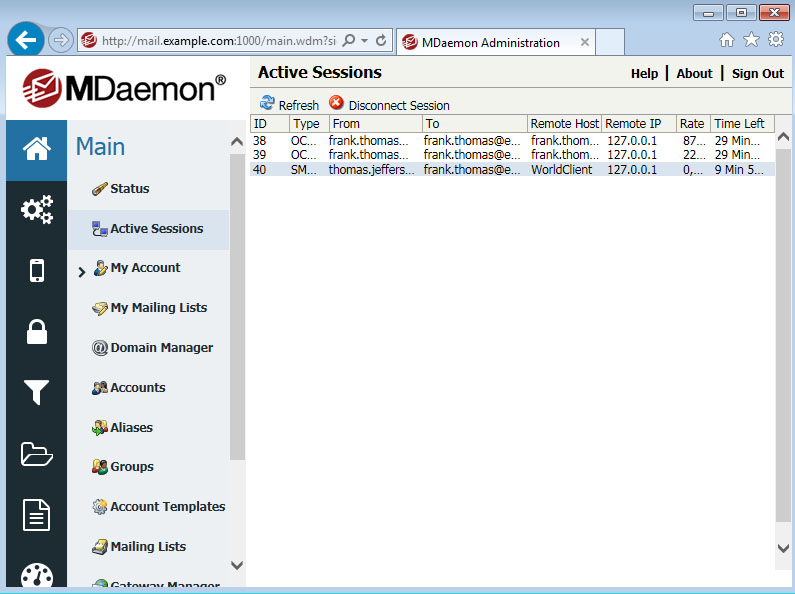Click the navigation menu scrollbar thumb
The image size is (795, 594).
coord(237,307)
